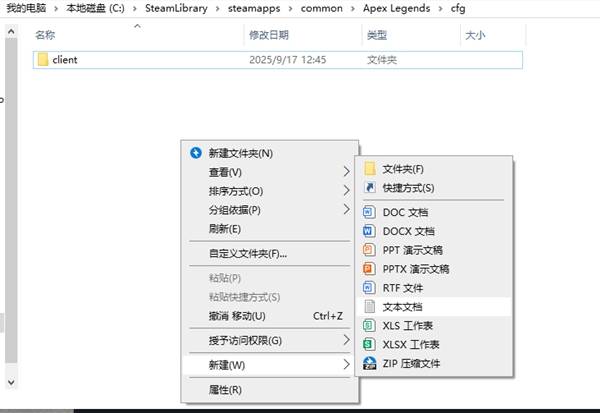Select the highlighted 新建(W) entry
The image size is (600, 413).
(270, 365)
